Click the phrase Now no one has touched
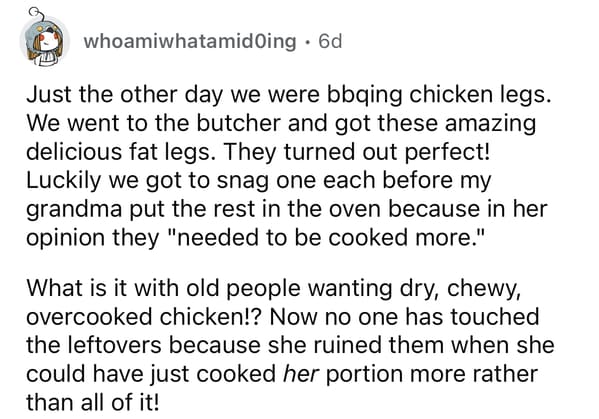Image resolution: width=599 pixels, height=419 pixels. [404, 317]
